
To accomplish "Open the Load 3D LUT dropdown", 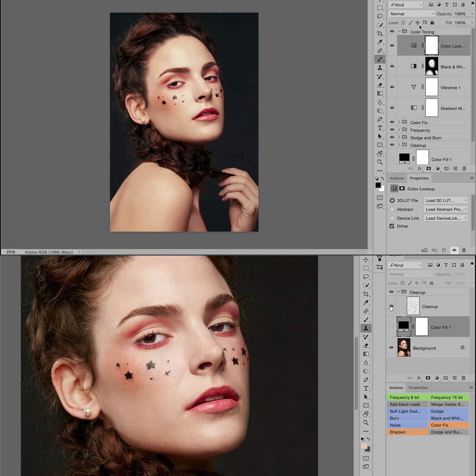I will (445, 200).
